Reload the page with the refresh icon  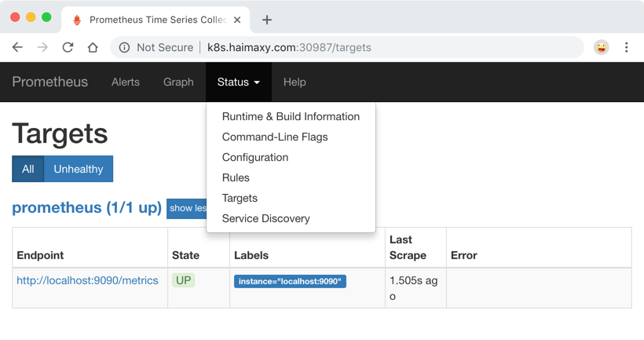(68, 47)
